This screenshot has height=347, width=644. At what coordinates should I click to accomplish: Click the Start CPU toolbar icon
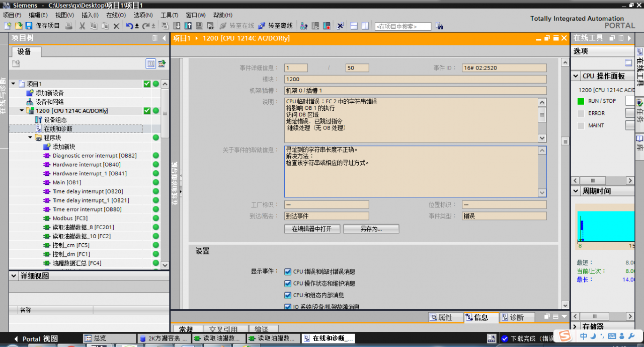click(x=315, y=26)
